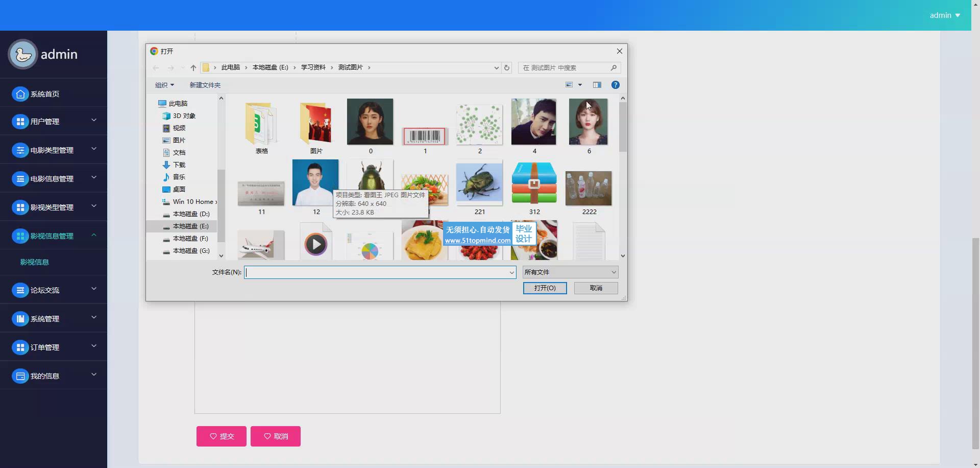
Task: Click the 系统管理 book icon
Action: (x=20, y=319)
